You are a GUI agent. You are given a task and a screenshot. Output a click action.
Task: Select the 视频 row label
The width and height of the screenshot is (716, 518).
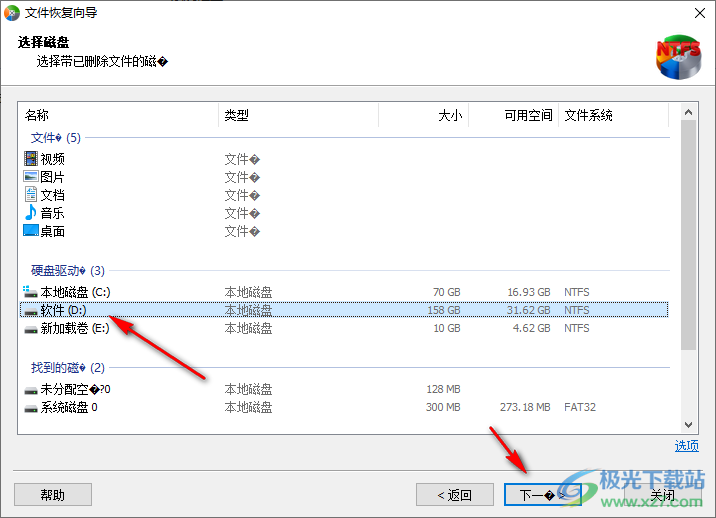click(53, 159)
